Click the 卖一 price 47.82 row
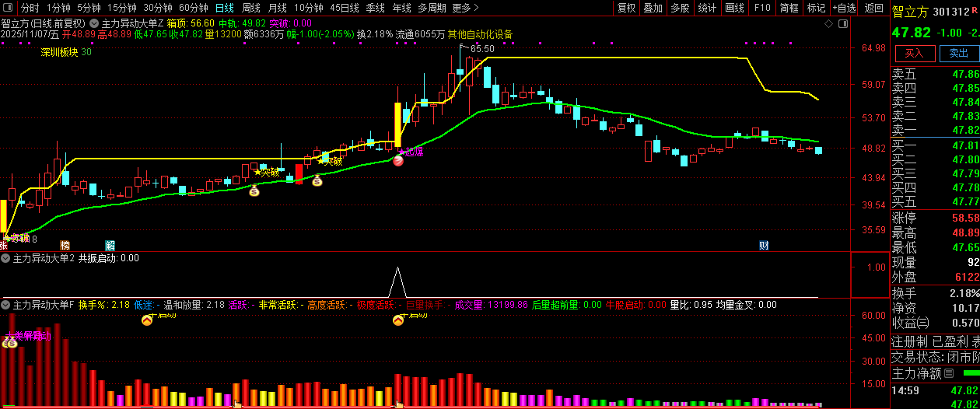Image resolution: width=980 pixels, height=409 pixels. coord(936,130)
